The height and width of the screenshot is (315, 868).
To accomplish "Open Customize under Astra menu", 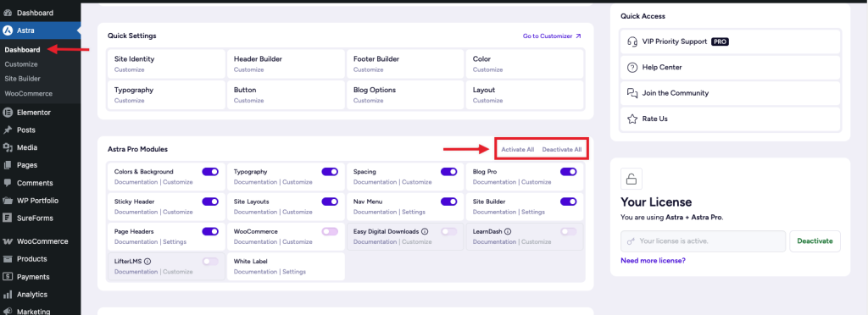I will click(x=21, y=64).
